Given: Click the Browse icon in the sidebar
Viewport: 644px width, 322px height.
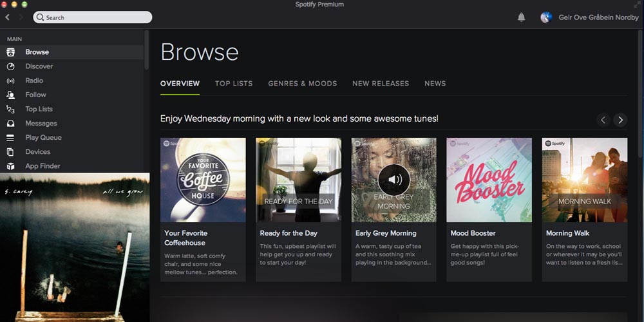Looking at the screenshot, I should [10, 52].
